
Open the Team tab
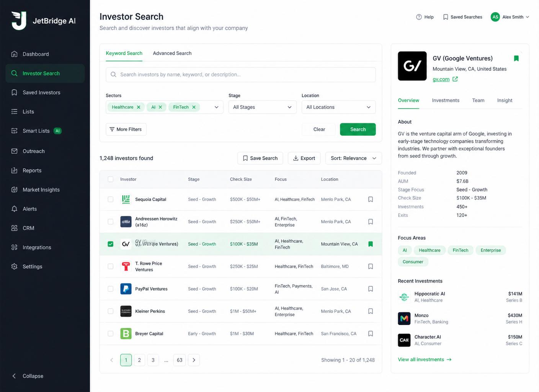coord(478,100)
